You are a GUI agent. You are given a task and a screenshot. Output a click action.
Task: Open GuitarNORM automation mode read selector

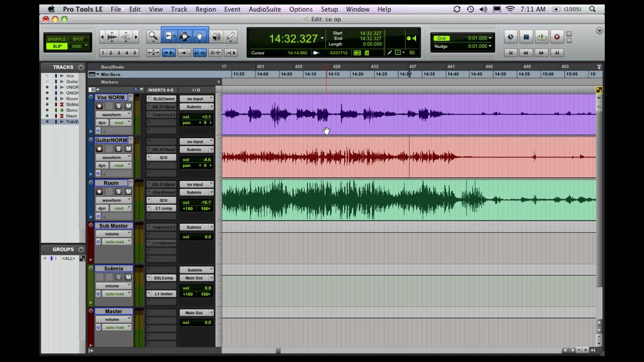[x=121, y=165]
